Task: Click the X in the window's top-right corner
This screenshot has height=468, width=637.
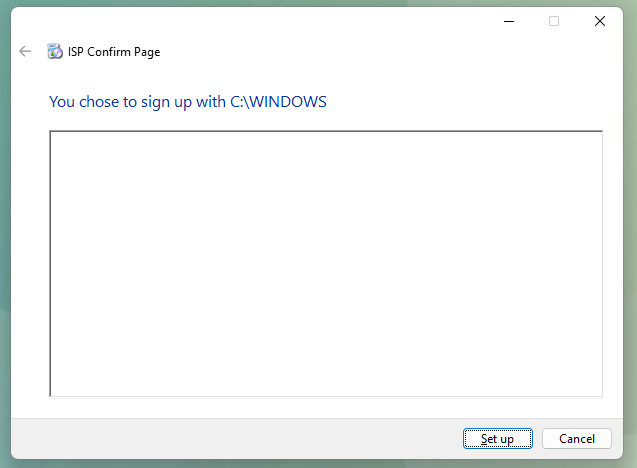Action: point(600,21)
